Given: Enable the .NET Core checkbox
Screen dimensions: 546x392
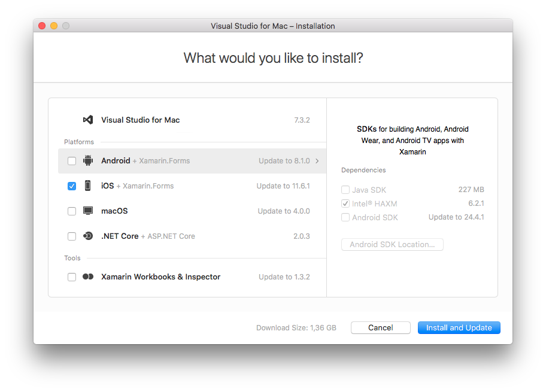Looking at the screenshot, I should pos(72,236).
